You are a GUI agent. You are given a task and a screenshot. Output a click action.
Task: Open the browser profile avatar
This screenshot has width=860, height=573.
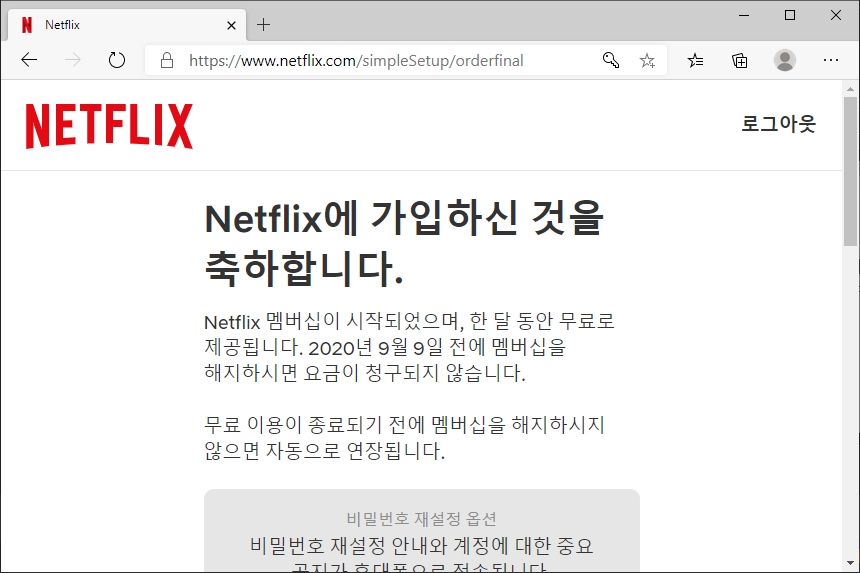(784, 60)
